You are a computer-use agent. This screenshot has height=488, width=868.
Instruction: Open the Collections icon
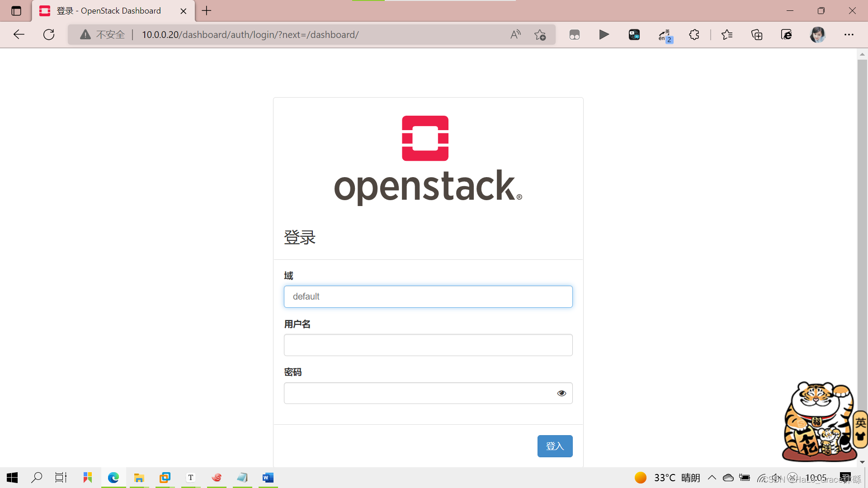(757, 34)
